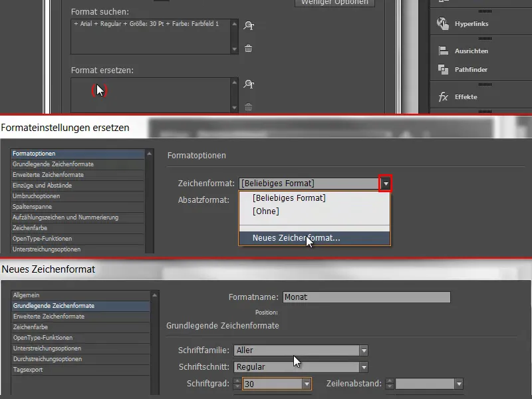Click the Format ersetzen trash icon

coord(248,107)
